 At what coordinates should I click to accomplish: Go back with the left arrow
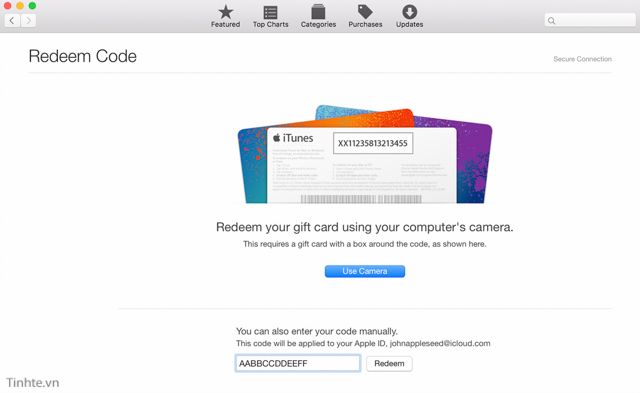click(x=12, y=20)
